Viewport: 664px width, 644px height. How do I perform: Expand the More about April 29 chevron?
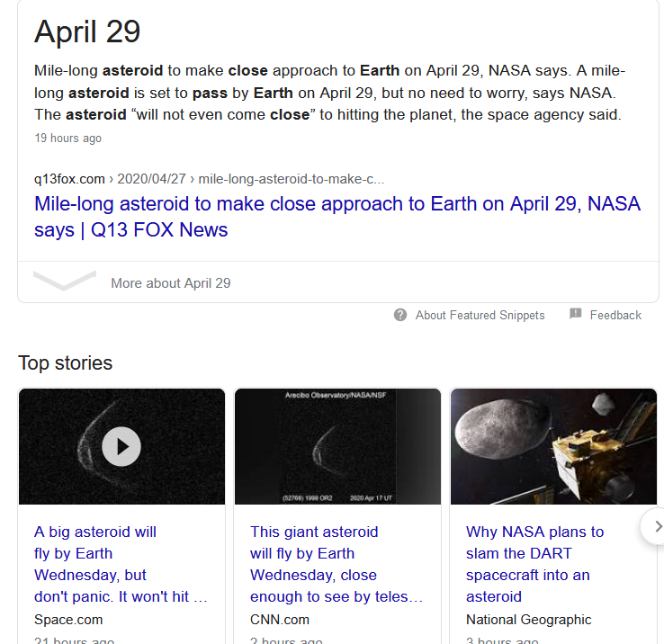pyautogui.click(x=65, y=282)
